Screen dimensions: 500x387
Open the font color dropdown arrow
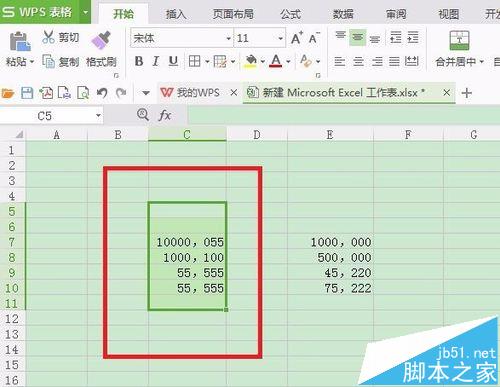(x=288, y=62)
